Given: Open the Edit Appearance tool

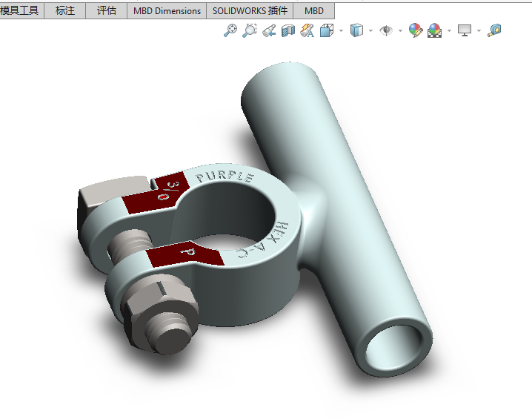Looking at the screenshot, I should pos(416,30).
